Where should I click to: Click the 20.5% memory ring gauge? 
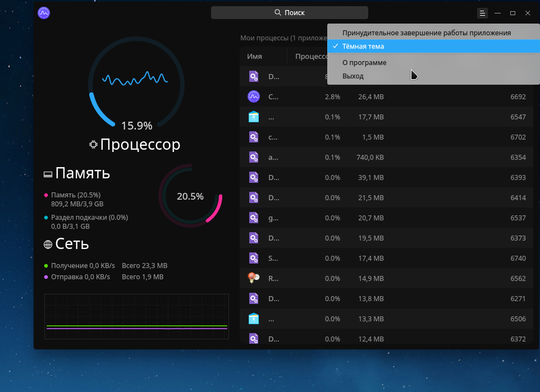coord(190,196)
